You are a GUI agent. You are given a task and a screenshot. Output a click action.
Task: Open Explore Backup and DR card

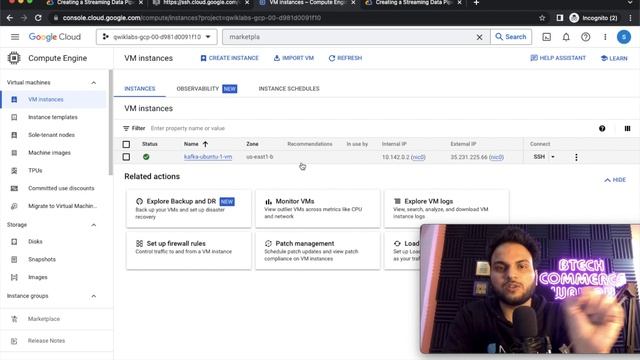[x=189, y=209]
